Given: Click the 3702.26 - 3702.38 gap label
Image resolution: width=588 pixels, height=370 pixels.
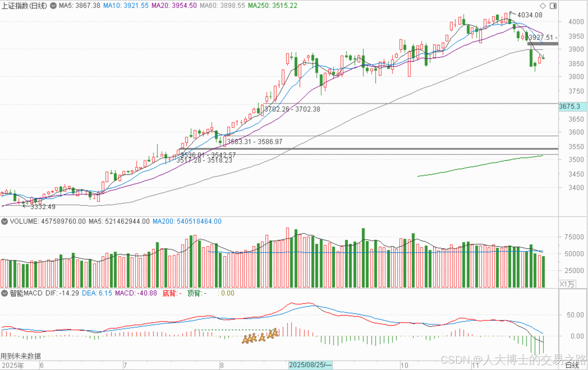Looking at the screenshot, I should pos(292,109).
